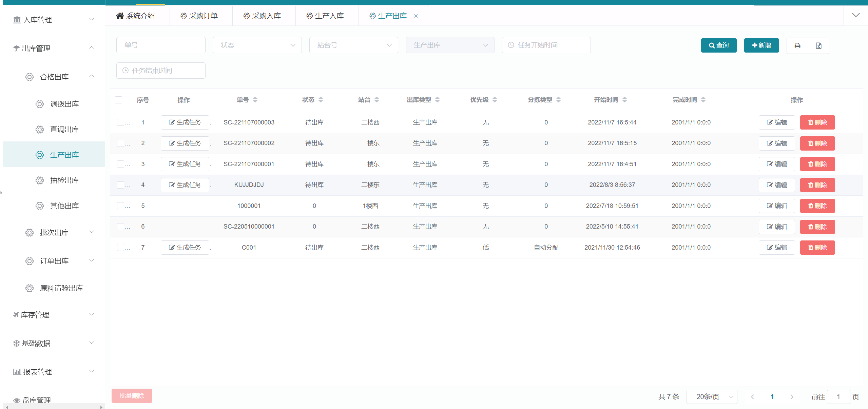
Task: Click the 单号 search input field
Action: 161,45
